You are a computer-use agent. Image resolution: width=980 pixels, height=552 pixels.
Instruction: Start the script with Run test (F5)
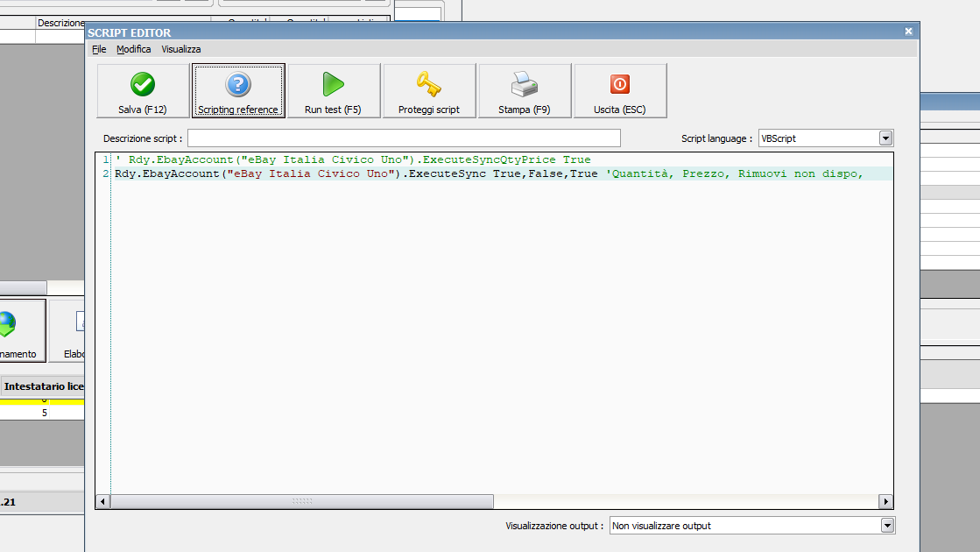334,90
